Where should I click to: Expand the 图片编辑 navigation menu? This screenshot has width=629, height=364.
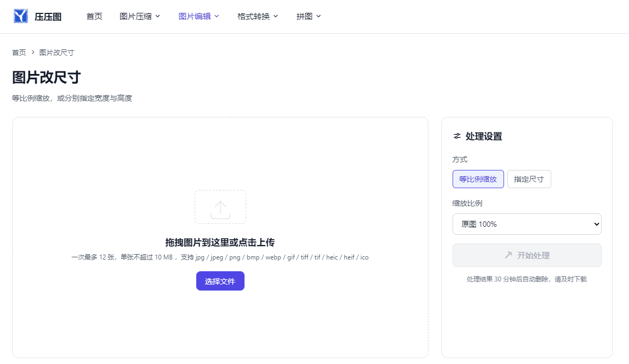coord(198,17)
